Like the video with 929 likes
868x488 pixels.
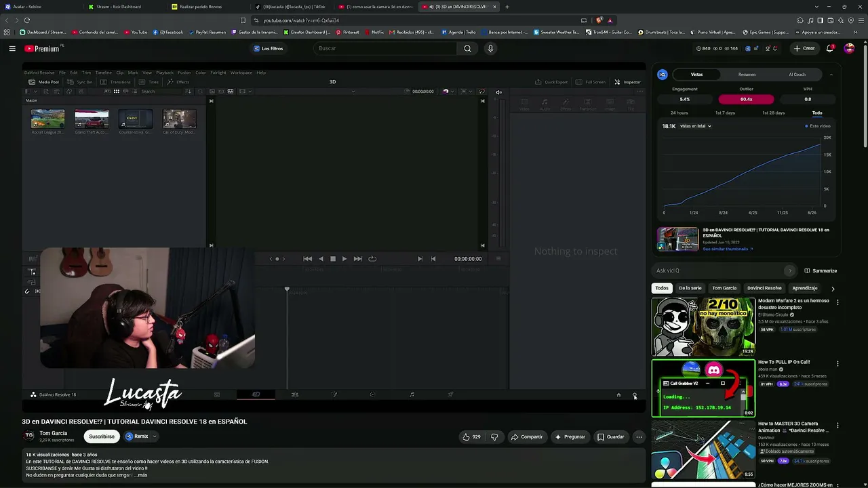(471, 436)
